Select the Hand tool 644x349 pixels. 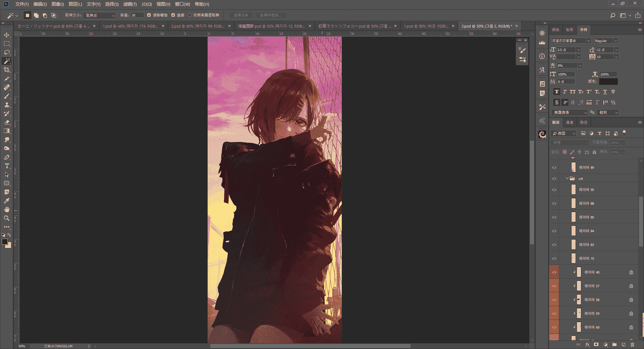7,209
